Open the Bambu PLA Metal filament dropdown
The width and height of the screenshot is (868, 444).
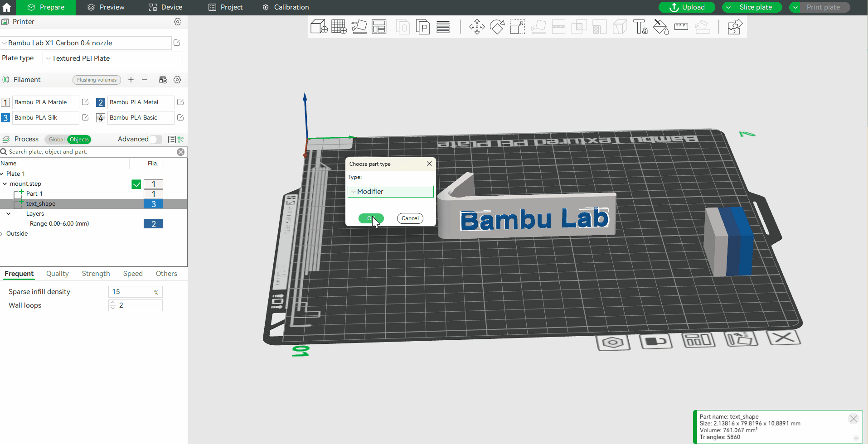click(x=141, y=102)
